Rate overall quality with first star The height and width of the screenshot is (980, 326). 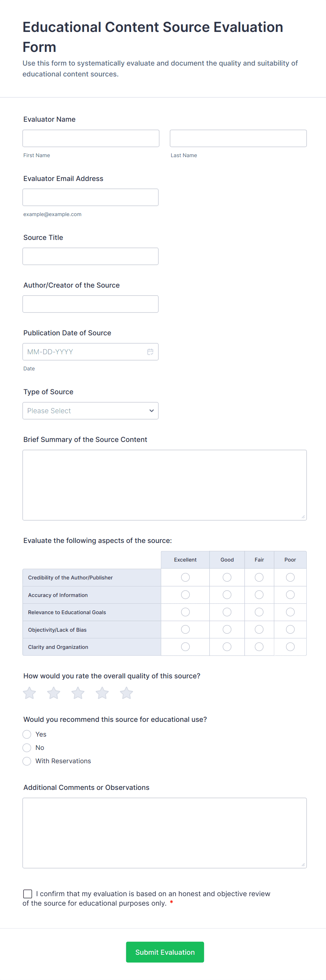pos(29,693)
